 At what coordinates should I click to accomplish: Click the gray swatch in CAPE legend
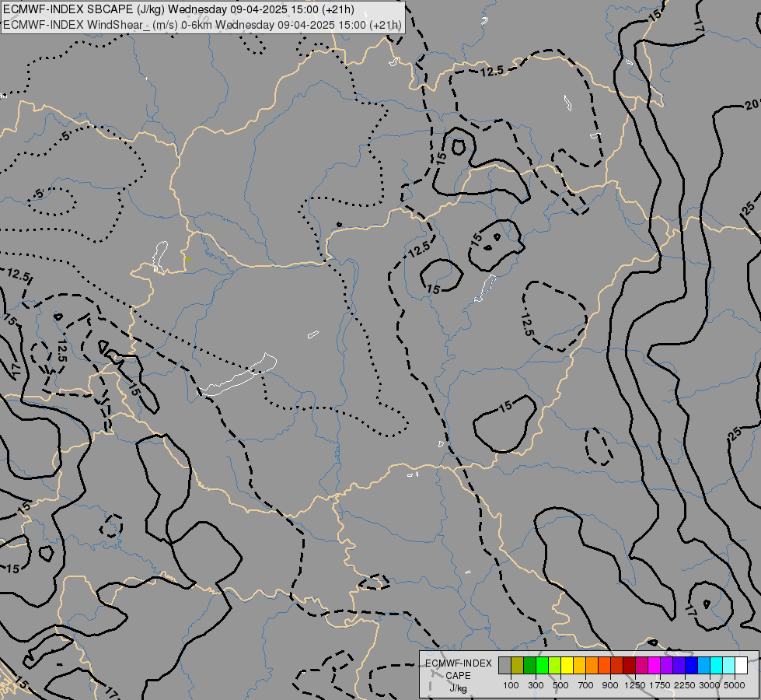tap(504, 666)
